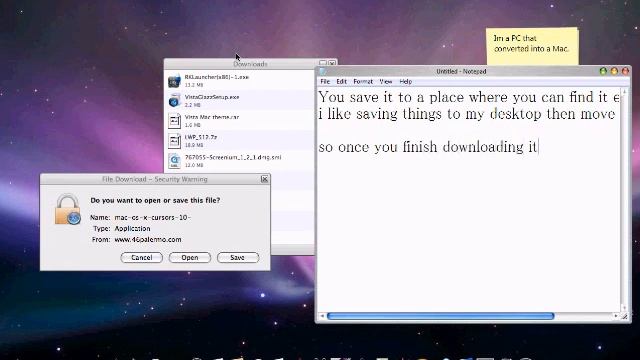
Task: Open Notepad's View menu
Action: point(386,82)
